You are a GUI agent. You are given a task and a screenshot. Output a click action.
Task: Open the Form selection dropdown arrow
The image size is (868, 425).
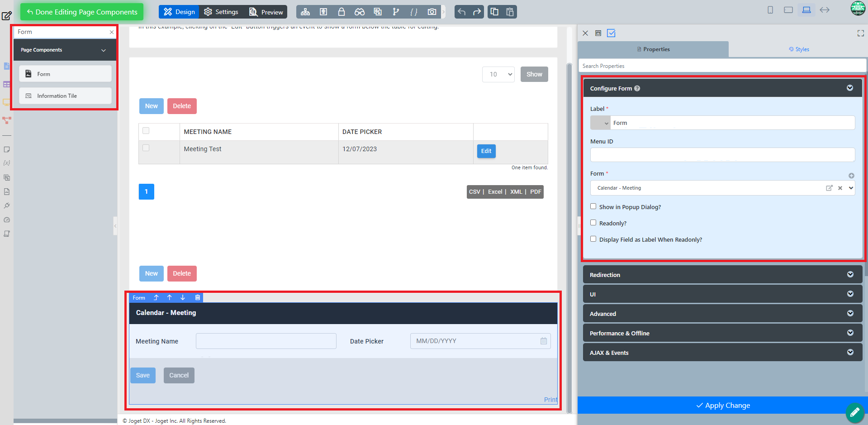[851, 188]
